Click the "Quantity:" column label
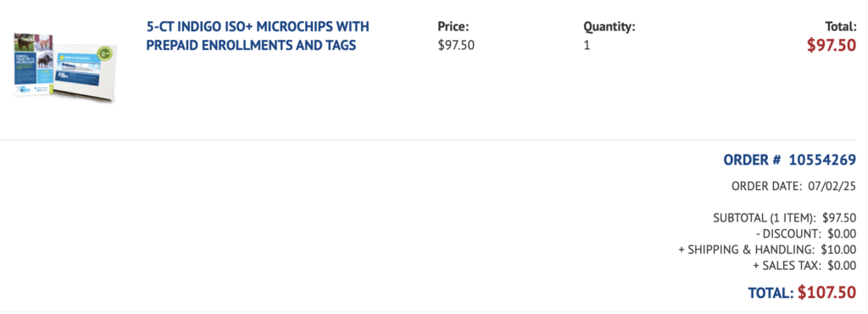Image resolution: width=868 pixels, height=314 pixels. (609, 26)
